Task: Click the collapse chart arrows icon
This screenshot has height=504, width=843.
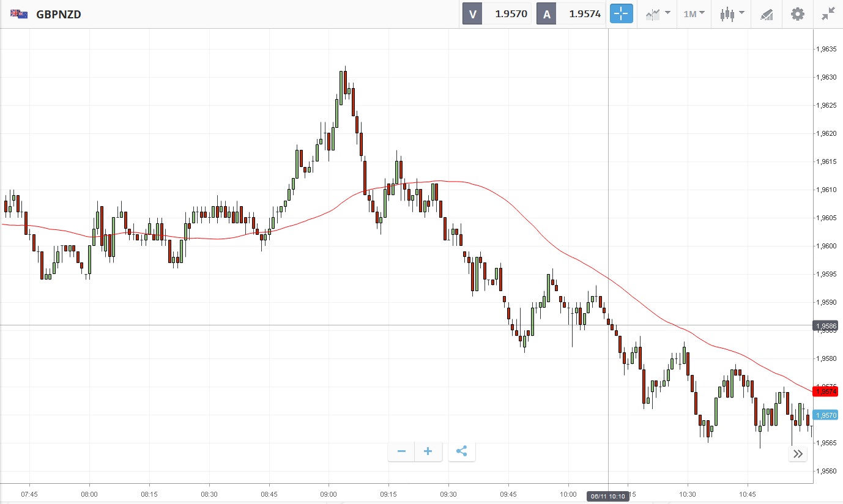Action: (828, 13)
